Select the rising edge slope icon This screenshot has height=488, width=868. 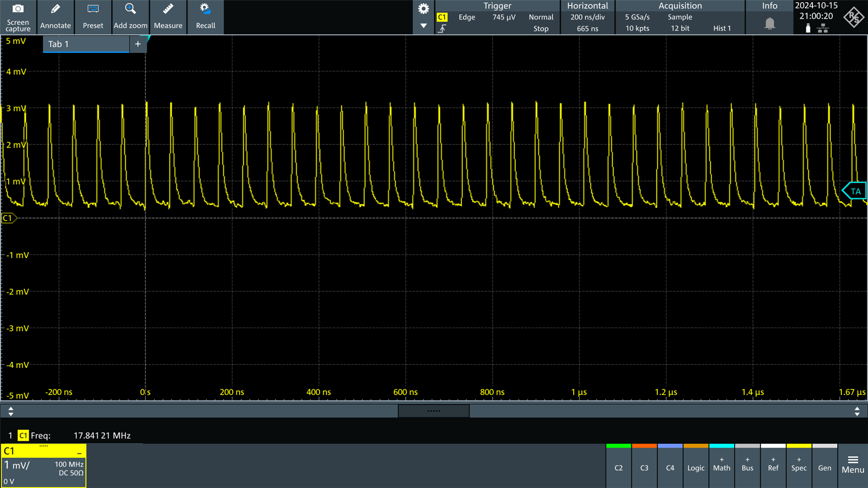click(442, 29)
